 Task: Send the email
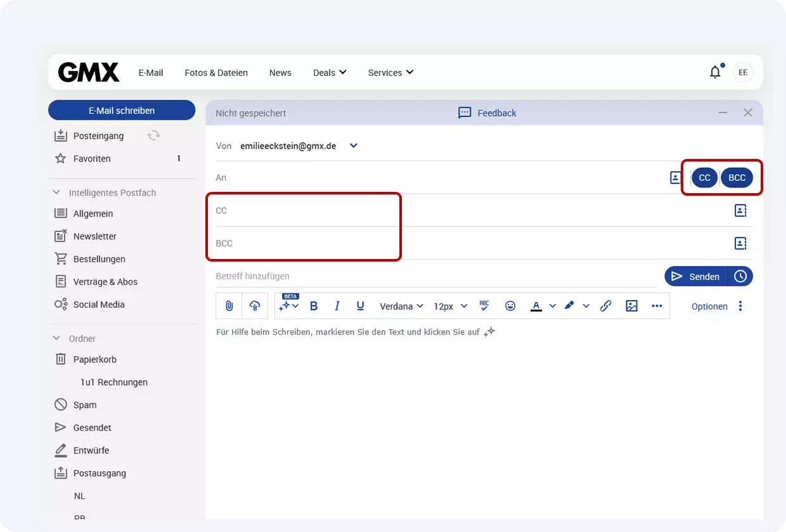pyautogui.click(x=697, y=276)
